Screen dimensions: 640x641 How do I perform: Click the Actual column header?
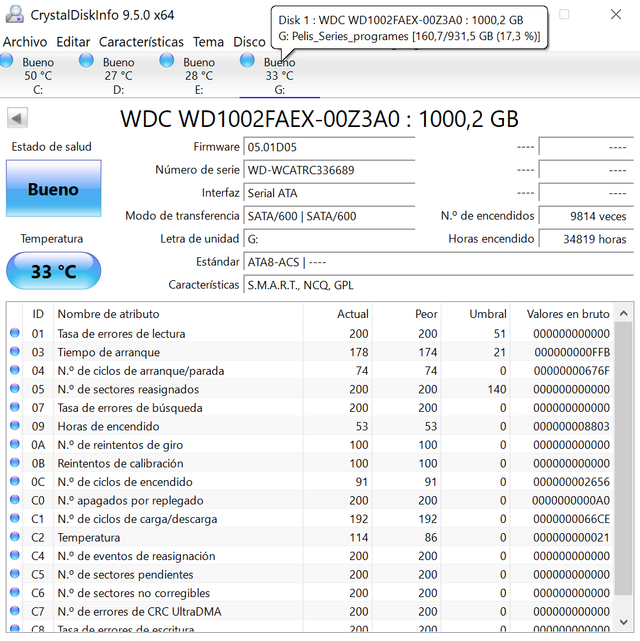click(338, 314)
